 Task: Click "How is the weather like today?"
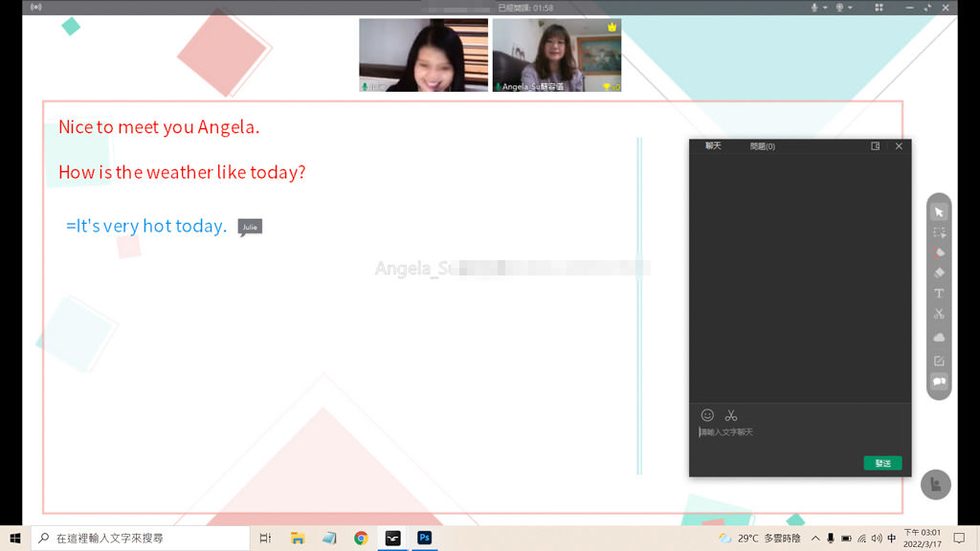(182, 172)
